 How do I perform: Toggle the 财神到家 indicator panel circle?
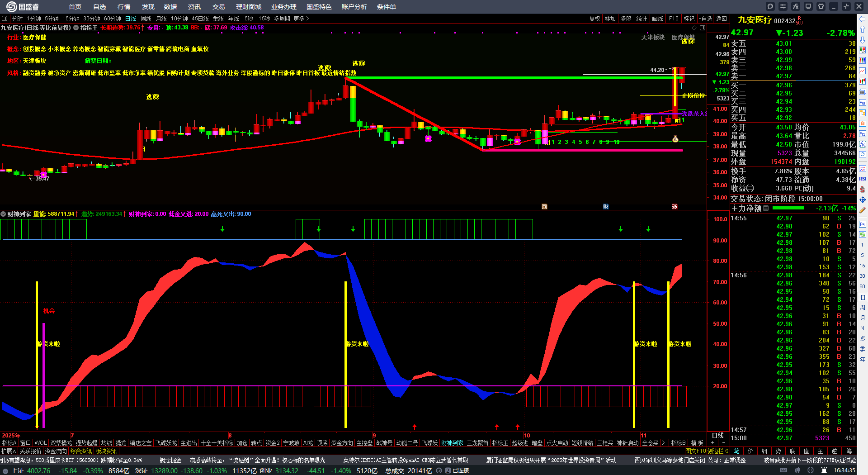pos(3,214)
